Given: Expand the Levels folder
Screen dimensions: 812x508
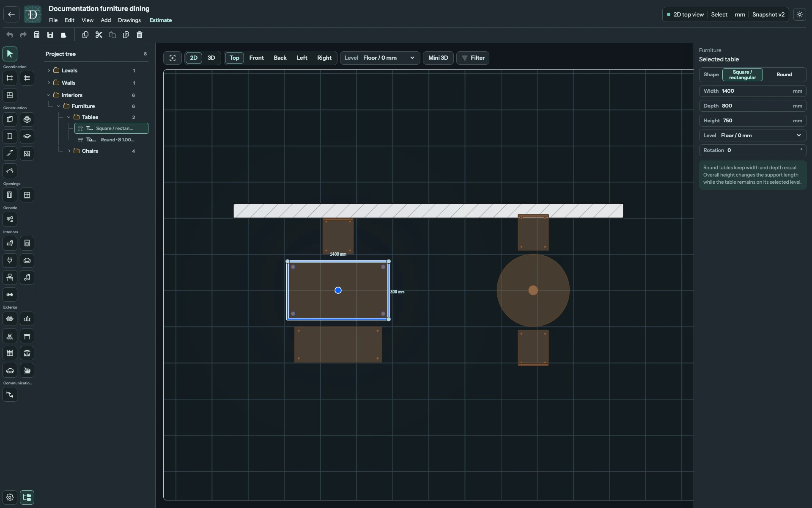Looking at the screenshot, I should tap(49, 71).
